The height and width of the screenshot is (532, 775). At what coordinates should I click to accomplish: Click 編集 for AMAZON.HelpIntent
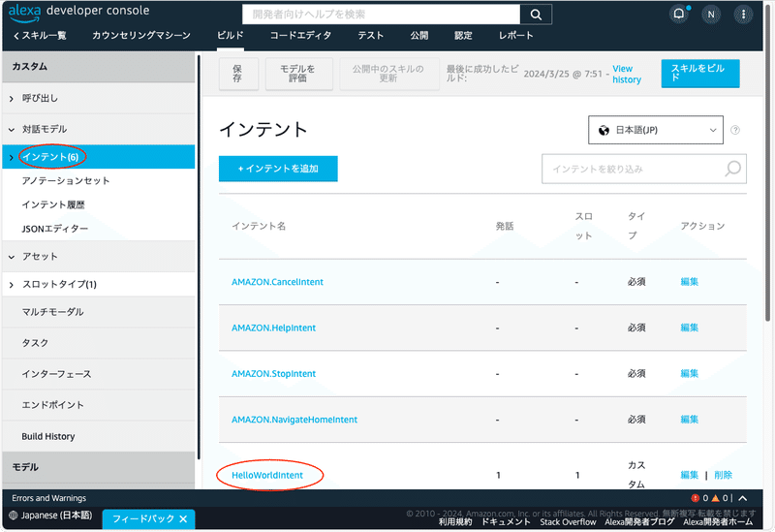coord(689,328)
